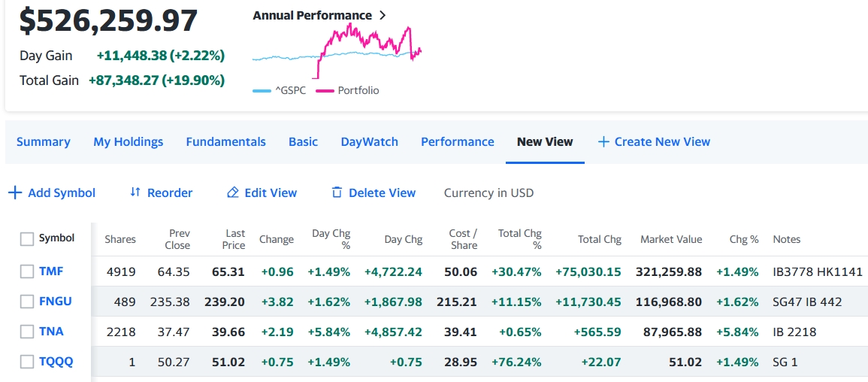Click the Reorder arrows icon
This screenshot has height=382, width=868.
pos(135,193)
